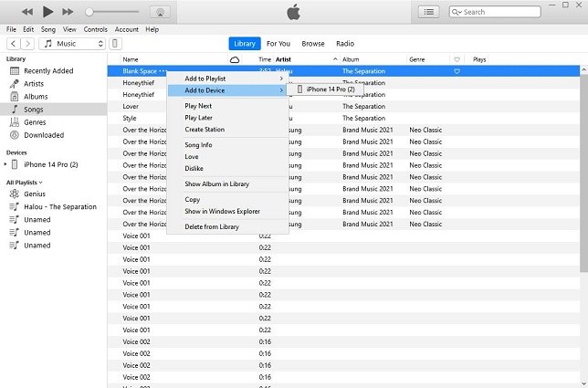This screenshot has width=588, height=388.
Task: Click the device phone icon in toolbar
Action: pyautogui.click(x=115, y=44)
